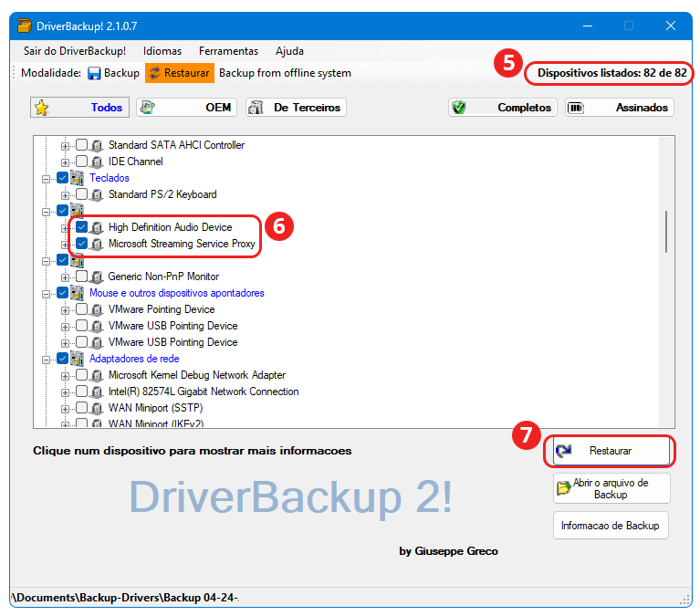Click the DriverBackup app icon in title bar
This screenshot has height=616, width=700.
25,26
